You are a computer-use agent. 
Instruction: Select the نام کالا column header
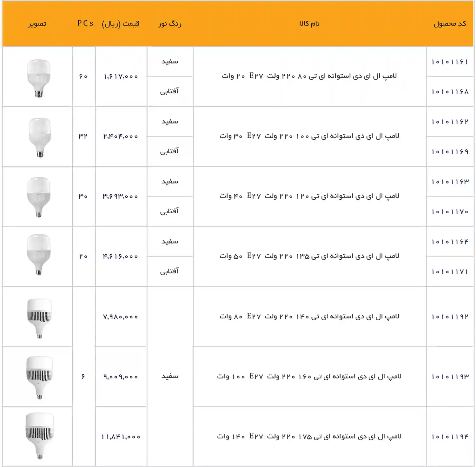click(309, 23)
